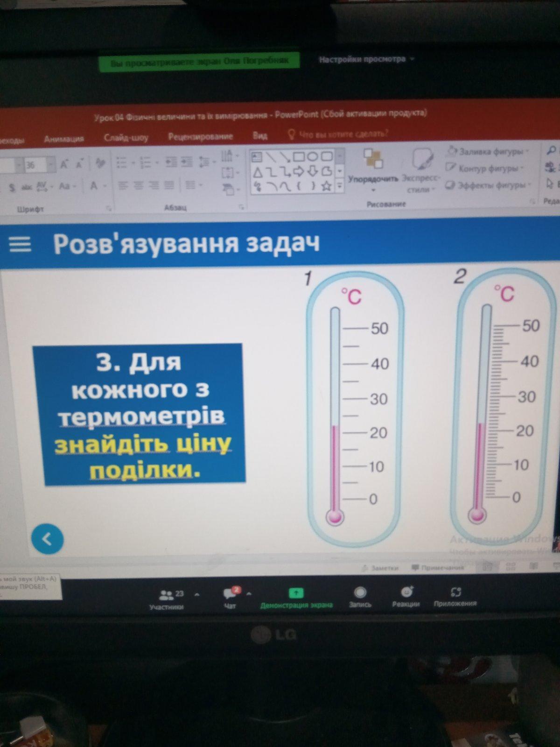
Task: Click the green 'viewing screen' banner
Action: tap(199, 61)
